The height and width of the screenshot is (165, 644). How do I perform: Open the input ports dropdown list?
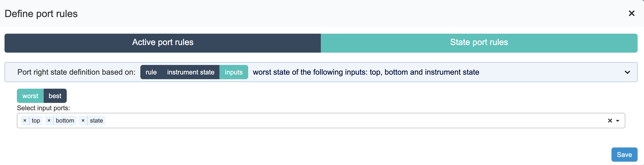(x=617, y=121)
